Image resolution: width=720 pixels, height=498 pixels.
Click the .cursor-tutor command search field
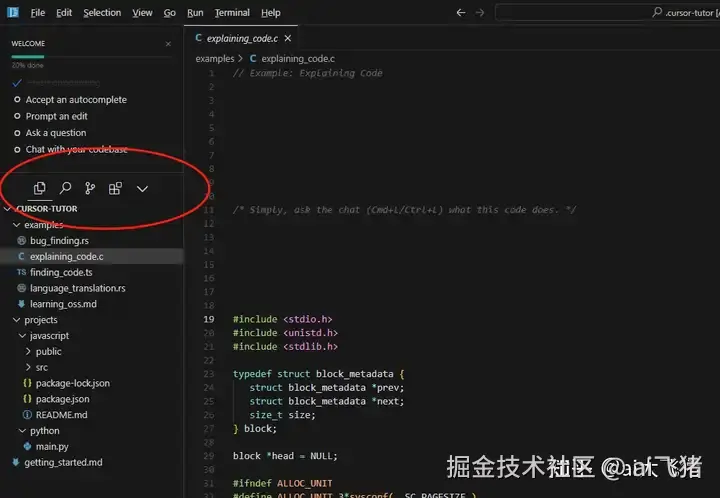607,12
